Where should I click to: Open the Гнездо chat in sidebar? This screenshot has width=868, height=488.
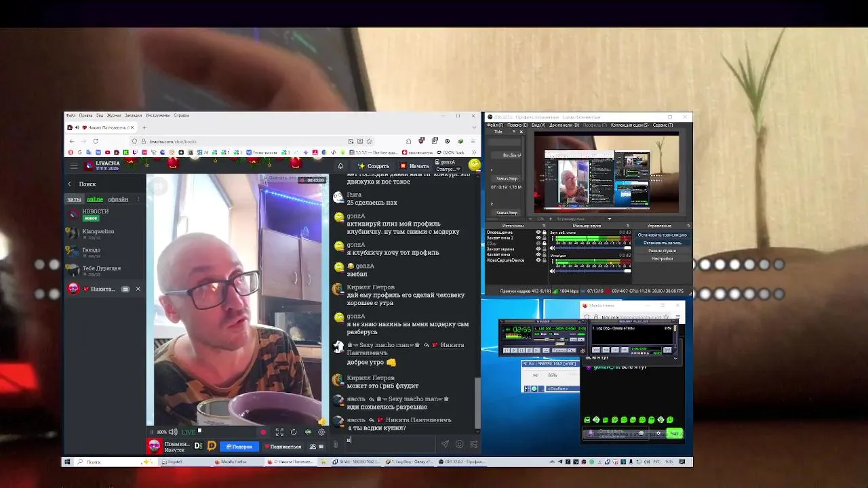pyautogui.click(x=105, y=252)
